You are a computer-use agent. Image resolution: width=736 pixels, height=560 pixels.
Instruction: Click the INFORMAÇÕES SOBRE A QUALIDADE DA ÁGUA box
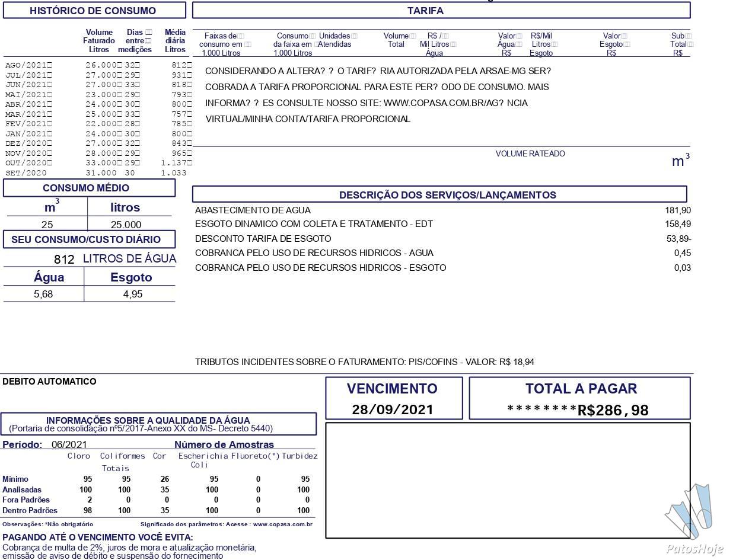[x=158, y=424]
